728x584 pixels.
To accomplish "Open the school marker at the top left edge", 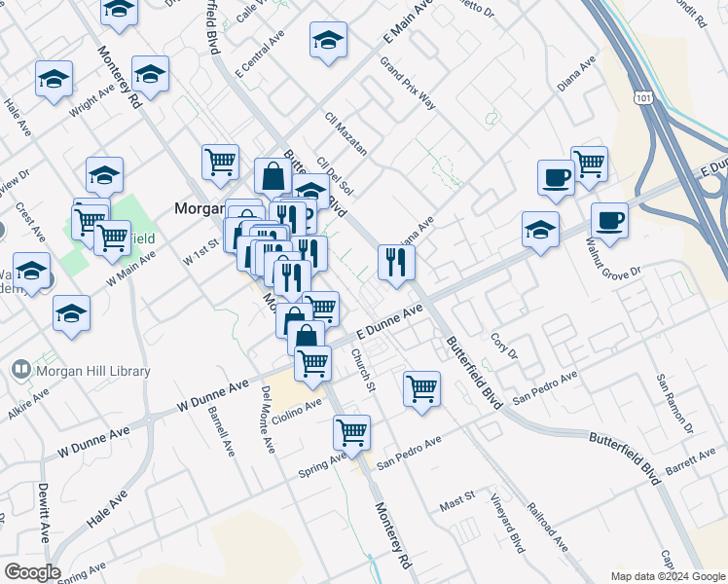I will (x=120, y=13).
